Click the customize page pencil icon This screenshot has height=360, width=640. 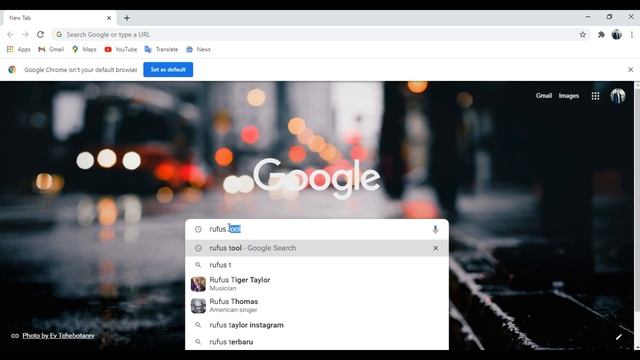coord(619,337)
